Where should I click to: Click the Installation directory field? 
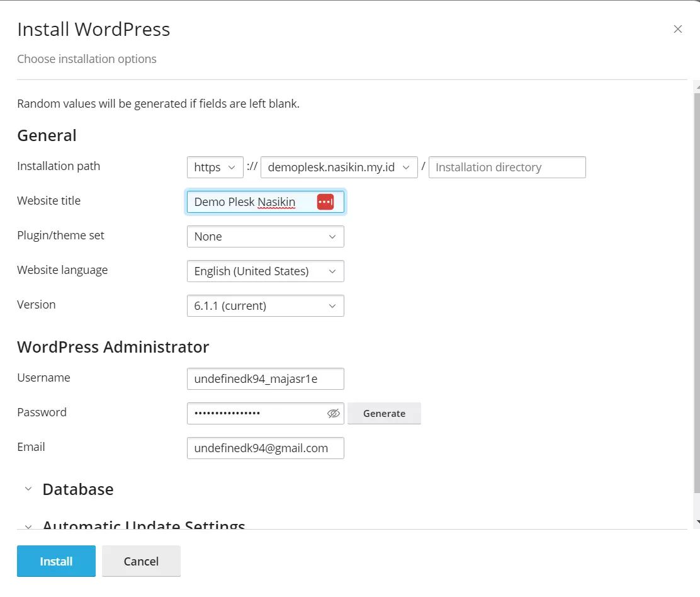pos(507,167)
